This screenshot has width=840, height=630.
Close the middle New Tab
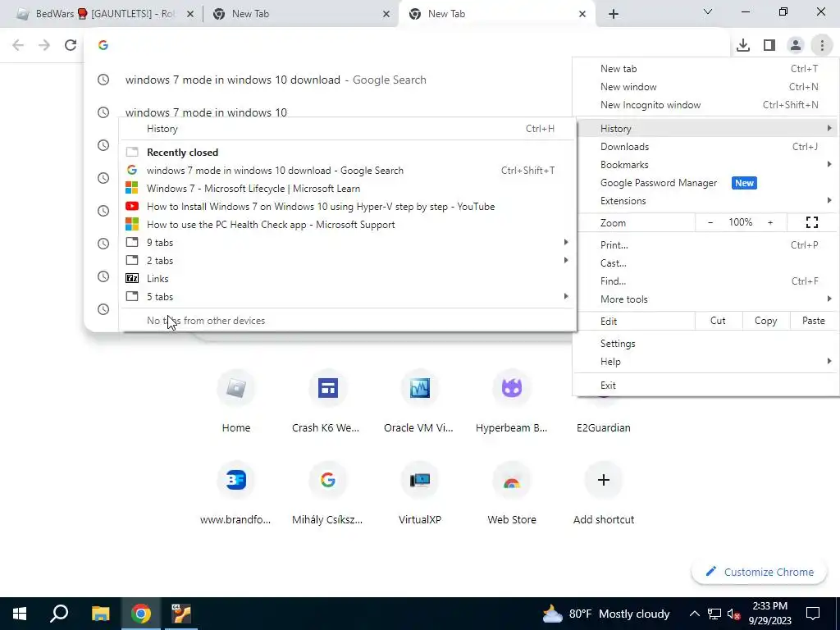(386, 15)
